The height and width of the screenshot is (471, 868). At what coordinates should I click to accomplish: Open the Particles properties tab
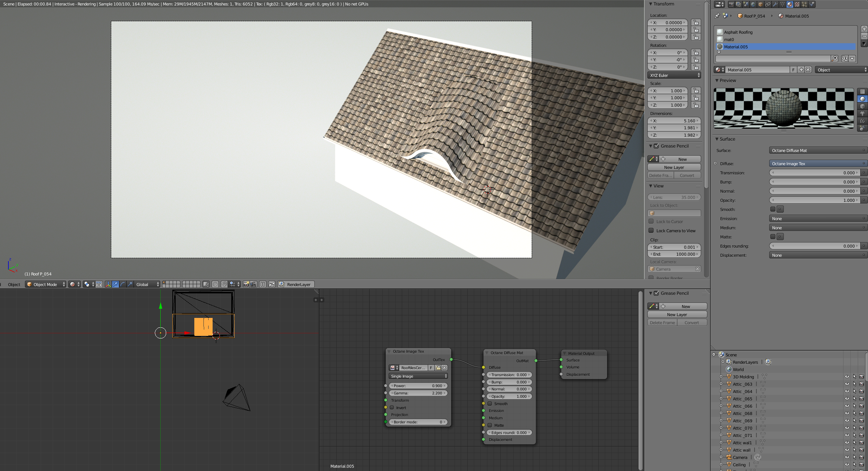click(x=804, y=4)
